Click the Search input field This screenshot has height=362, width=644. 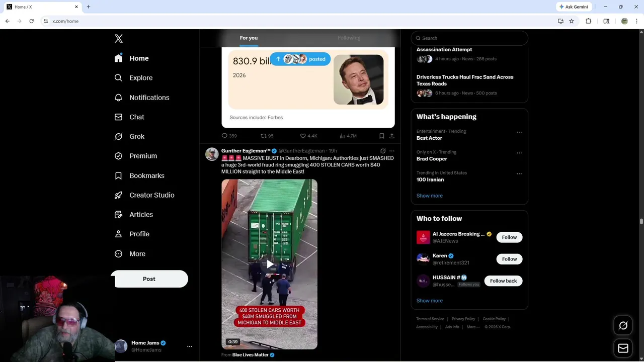469,38
